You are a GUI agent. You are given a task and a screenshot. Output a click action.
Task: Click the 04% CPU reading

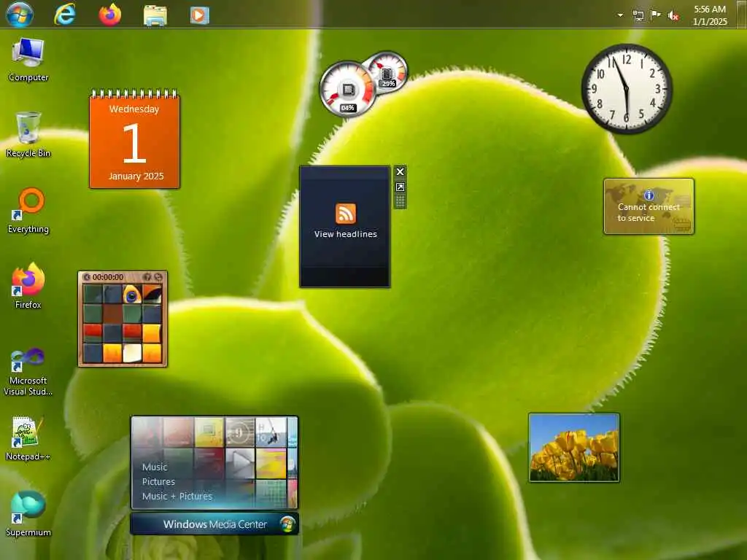point(348,108)
